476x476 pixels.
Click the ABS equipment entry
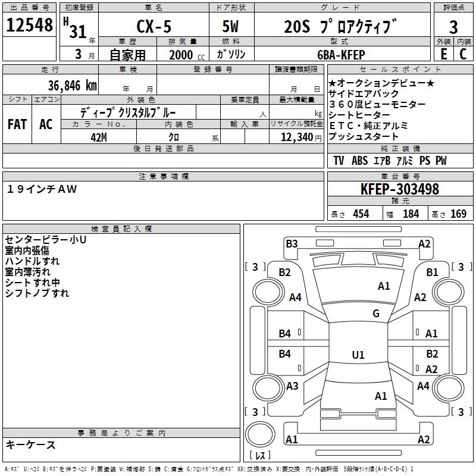click(360, 161)
